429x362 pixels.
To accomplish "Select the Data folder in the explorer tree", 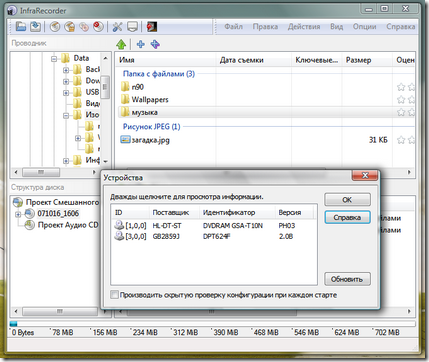I will click(x=75, y=58).
